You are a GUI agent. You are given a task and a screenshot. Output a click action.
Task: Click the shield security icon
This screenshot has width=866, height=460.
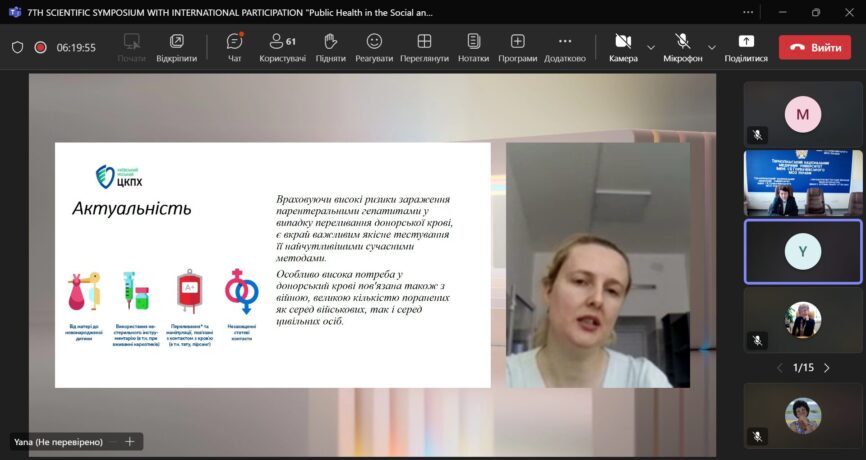[17, 47]
